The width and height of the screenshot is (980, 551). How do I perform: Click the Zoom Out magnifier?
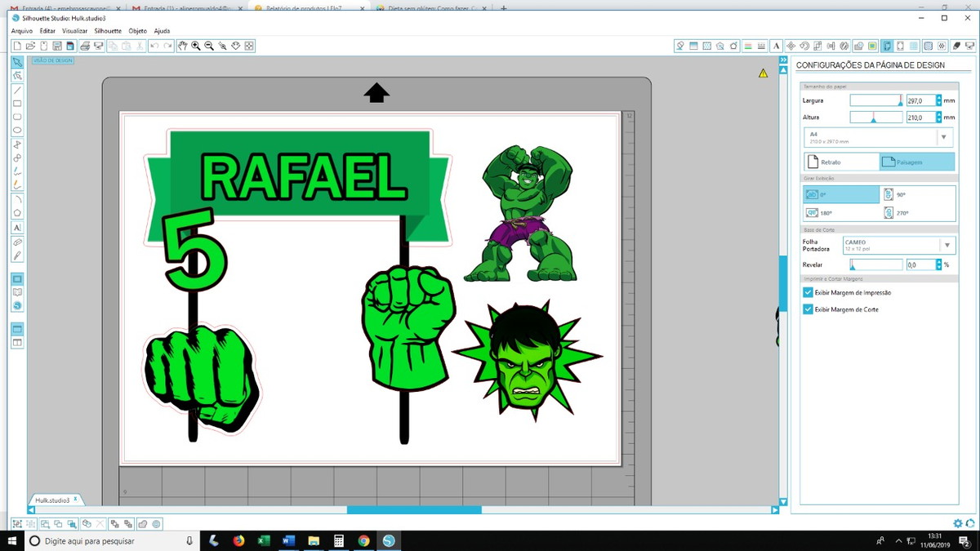(209, 46)
